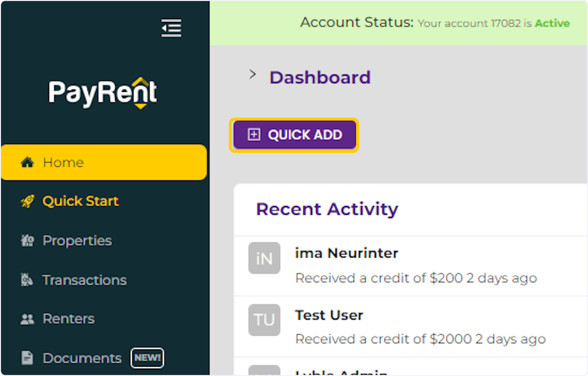Screen dimensions: 588x376
Task: Click the Quick Start rocket icon
Action: click(x=28, y=201)
